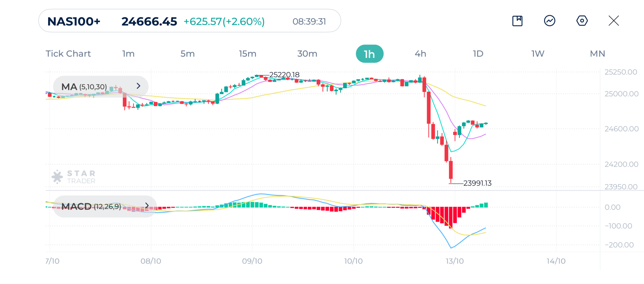The image size is (644, 284).
Task: Select the MN monthly timeframe
Action: click(x=597, y=54)
